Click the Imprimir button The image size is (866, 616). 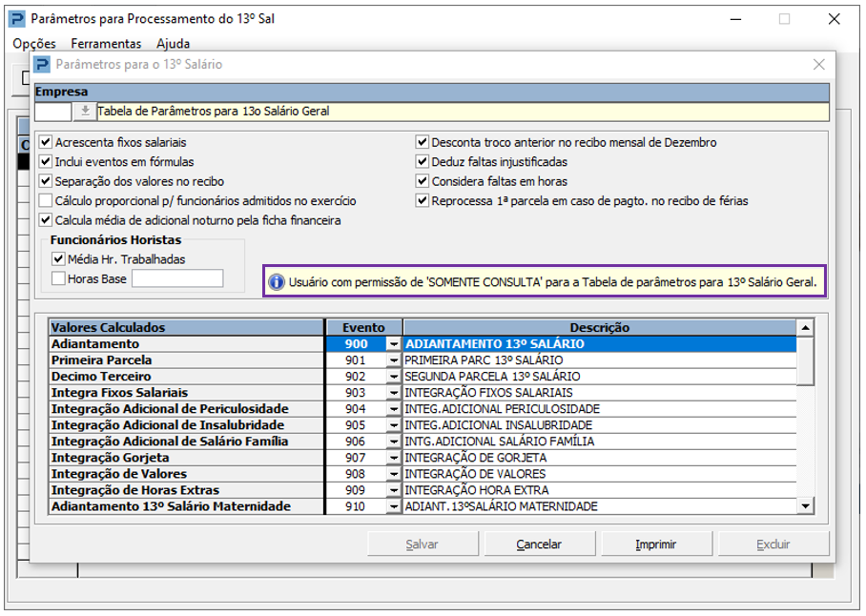pos(655,544)
